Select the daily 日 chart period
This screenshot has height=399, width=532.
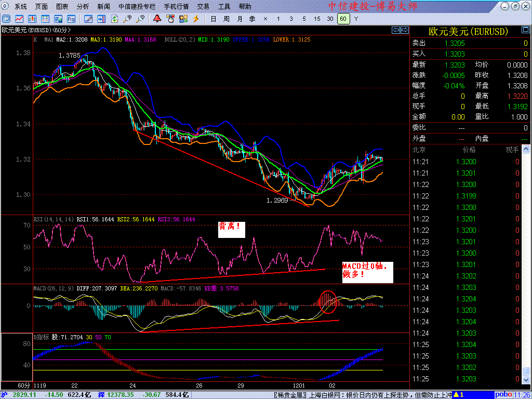click(x=214, y=19)
